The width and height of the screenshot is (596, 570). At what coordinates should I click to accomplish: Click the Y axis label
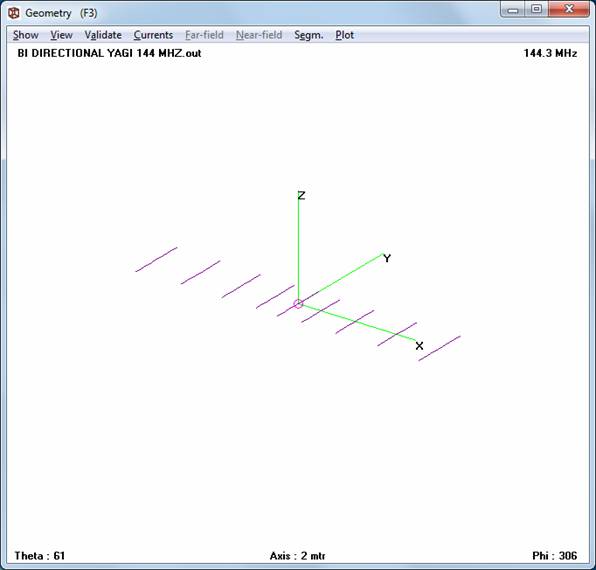point(387,258)
